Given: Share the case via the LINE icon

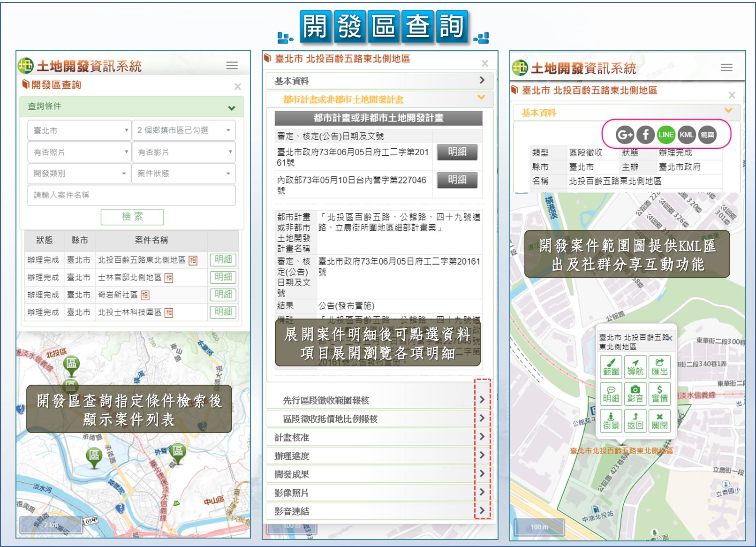Looking at the screenshot, I should pos(666,135).
